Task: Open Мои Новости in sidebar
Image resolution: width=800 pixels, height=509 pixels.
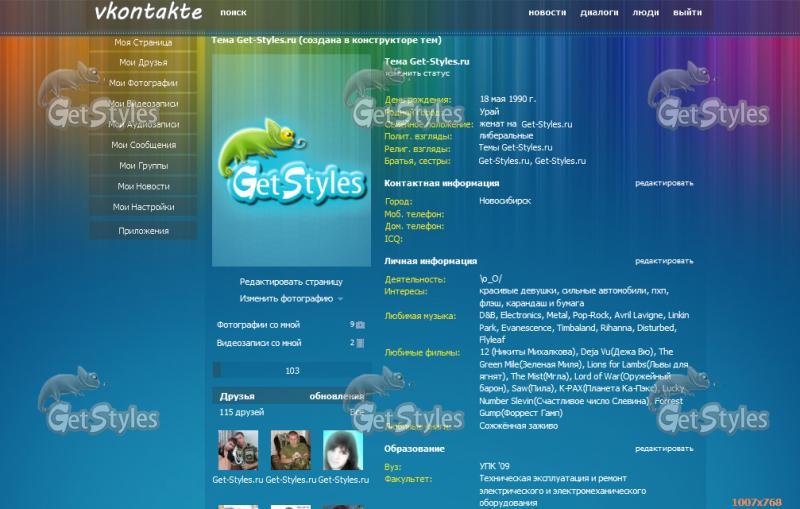Action: (143, 186)
